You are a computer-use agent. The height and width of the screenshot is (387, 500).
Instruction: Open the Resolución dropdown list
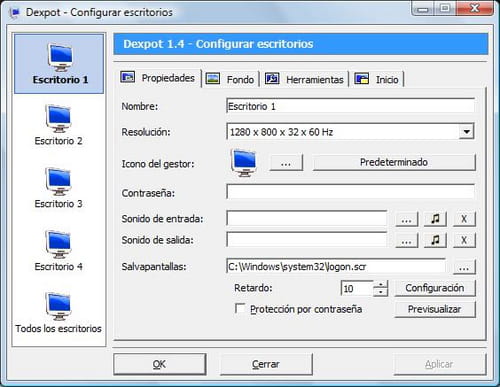pos(466,132)
